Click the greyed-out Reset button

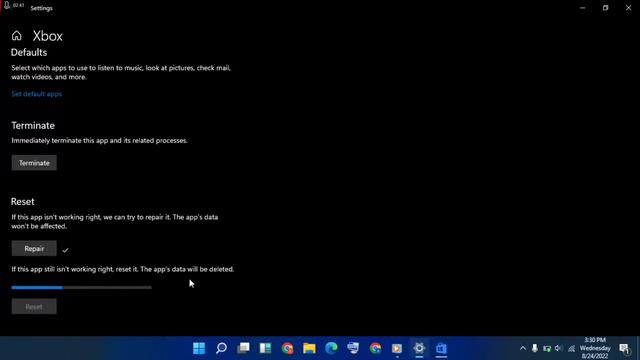[x=34, y=307]
